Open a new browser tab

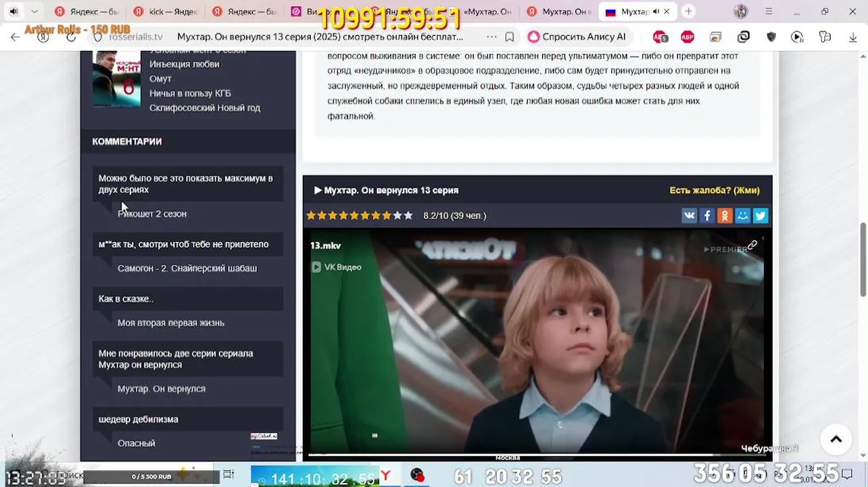688,11
